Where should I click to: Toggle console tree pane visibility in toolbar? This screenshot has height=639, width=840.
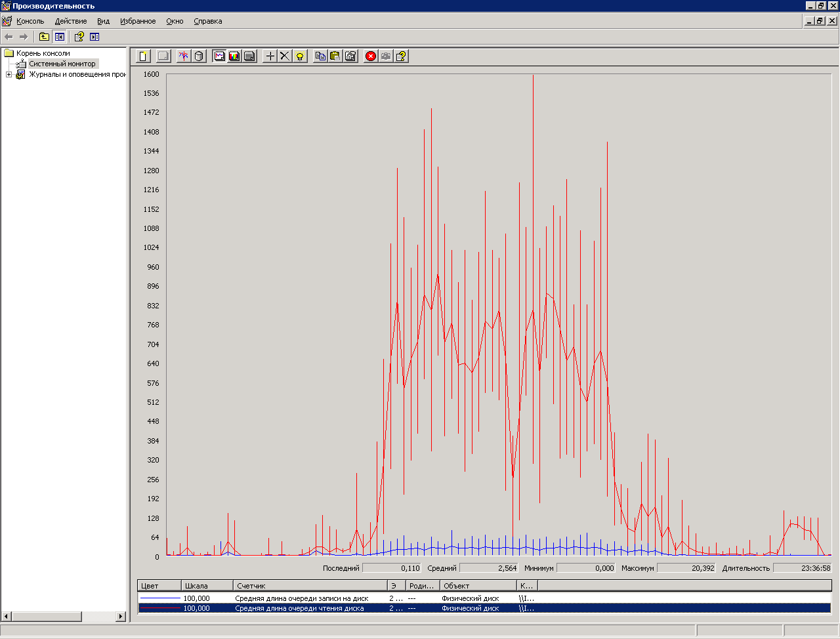coord(60,37)
